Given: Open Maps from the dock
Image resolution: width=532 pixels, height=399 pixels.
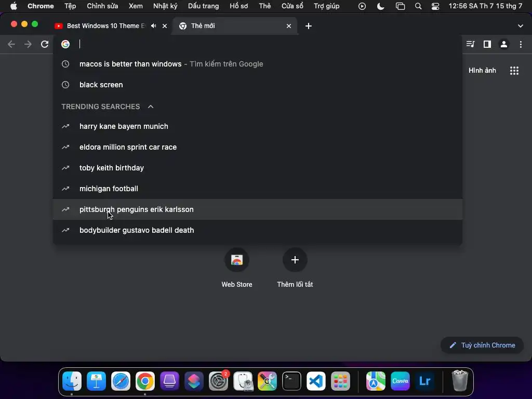Looking at the screenshot, I should point(376,381).
